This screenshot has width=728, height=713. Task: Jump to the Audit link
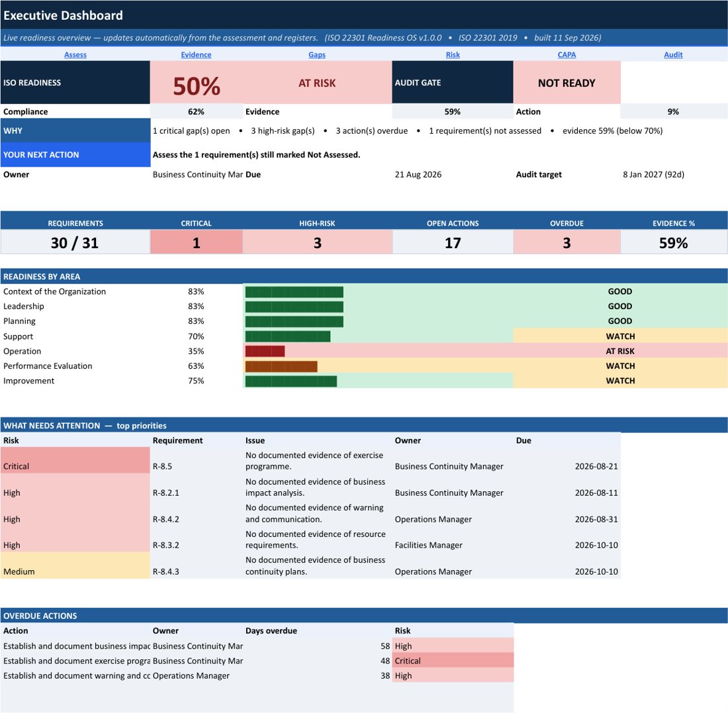click(673, 55)
